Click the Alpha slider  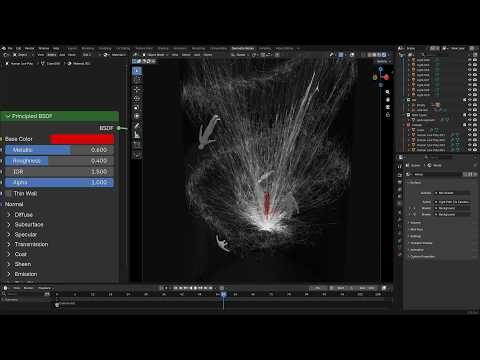pyautogui.click(x=59, y=183)
